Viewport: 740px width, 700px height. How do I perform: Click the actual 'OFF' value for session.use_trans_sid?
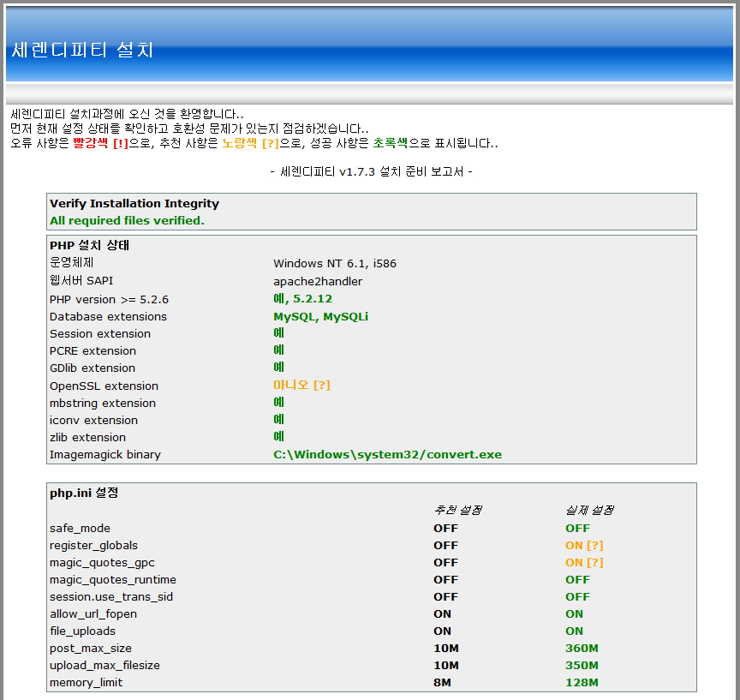[x=577, y=596]
